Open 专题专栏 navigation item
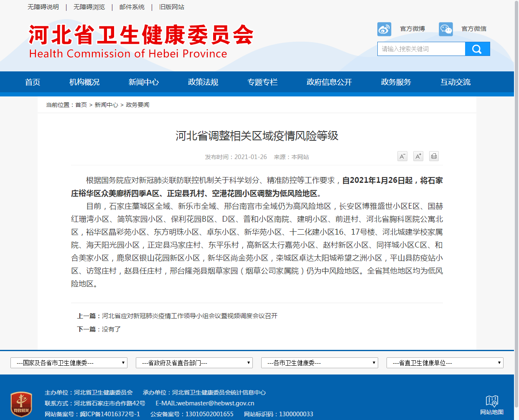 pyautogui.click(x=262, y=82)
